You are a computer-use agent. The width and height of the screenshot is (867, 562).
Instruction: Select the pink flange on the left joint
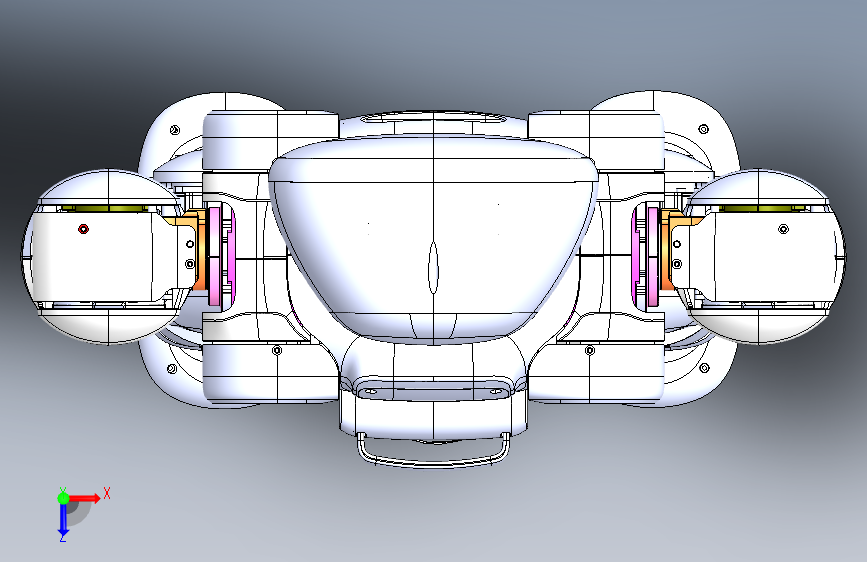pyautogui.click(x=216, y=255)
